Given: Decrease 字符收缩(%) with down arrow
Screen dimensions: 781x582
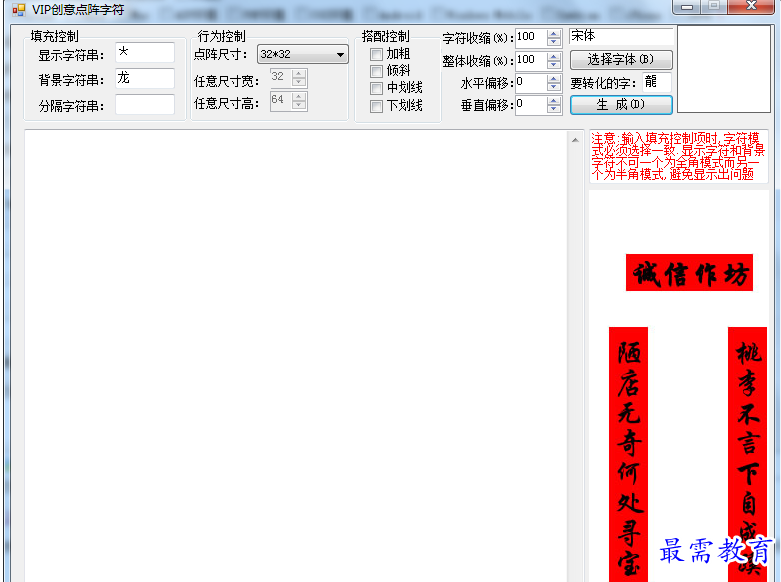Looking at the screenshot, I should click(554, 42).
